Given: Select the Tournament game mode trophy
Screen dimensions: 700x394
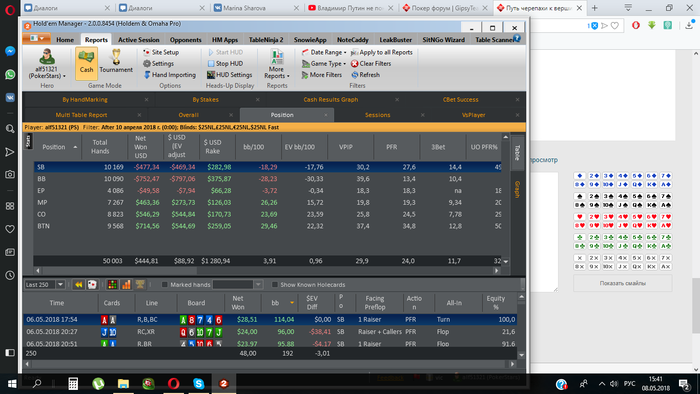Looking at the screenshot, I should (116, 61).
